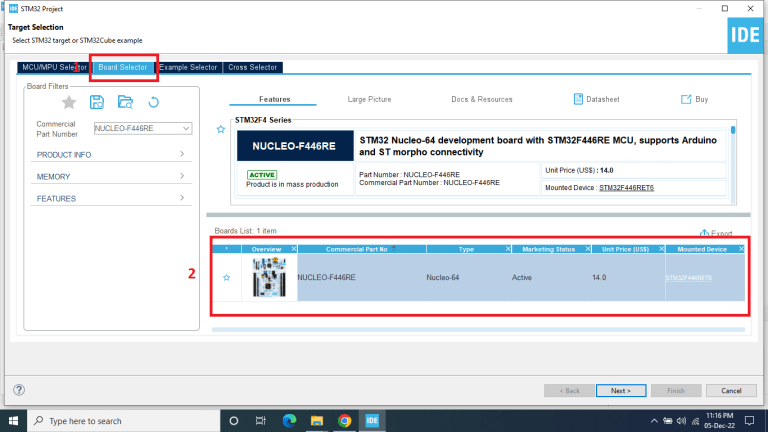Image resolution: width=768 pixels, height=432 pixels.
Task: Click the disabled Back button
Action: tap(569, 390)
